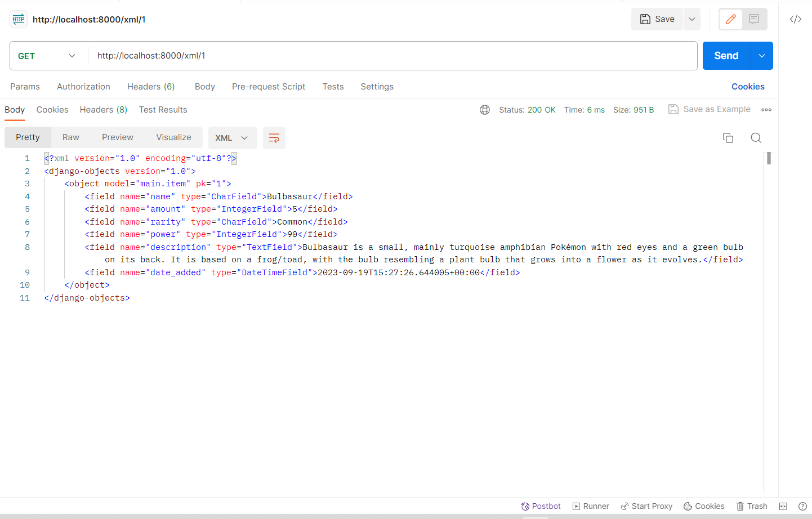This screenshot has width=812, height=519.
Task: Click the response vertical scrollbar thumb
Action: [x=769, y=158]
